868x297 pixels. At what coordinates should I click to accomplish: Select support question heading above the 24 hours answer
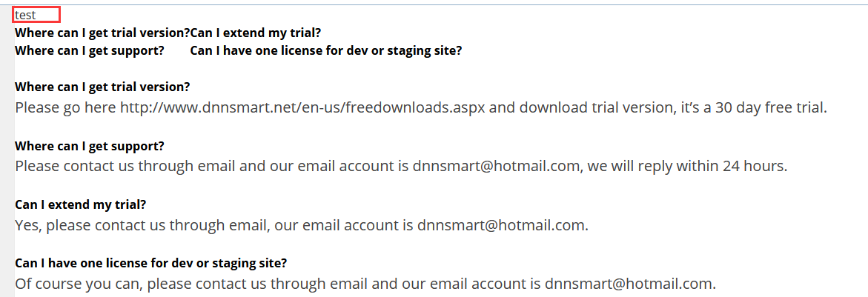point(90,147)
